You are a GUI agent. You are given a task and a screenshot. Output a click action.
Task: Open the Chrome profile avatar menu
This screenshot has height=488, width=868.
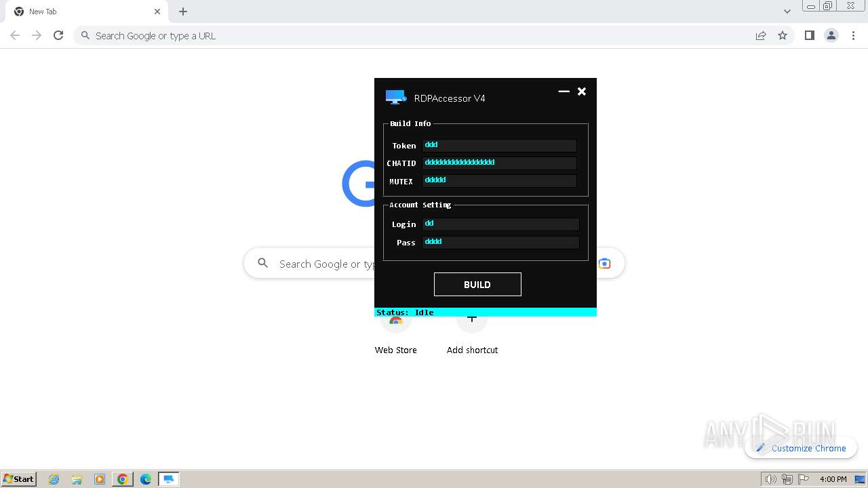[x=831, y=35]
